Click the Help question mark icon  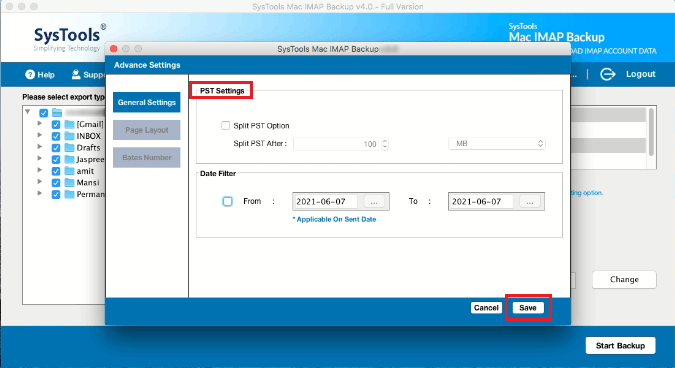coord(30,74)
